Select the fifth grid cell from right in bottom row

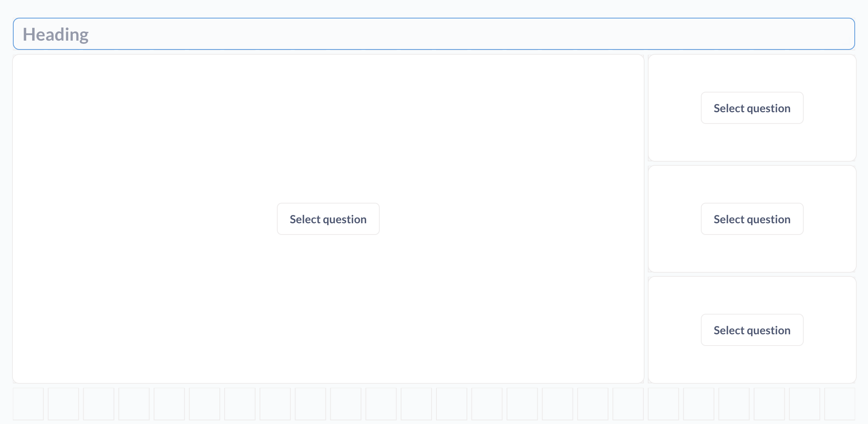point(698,403)
